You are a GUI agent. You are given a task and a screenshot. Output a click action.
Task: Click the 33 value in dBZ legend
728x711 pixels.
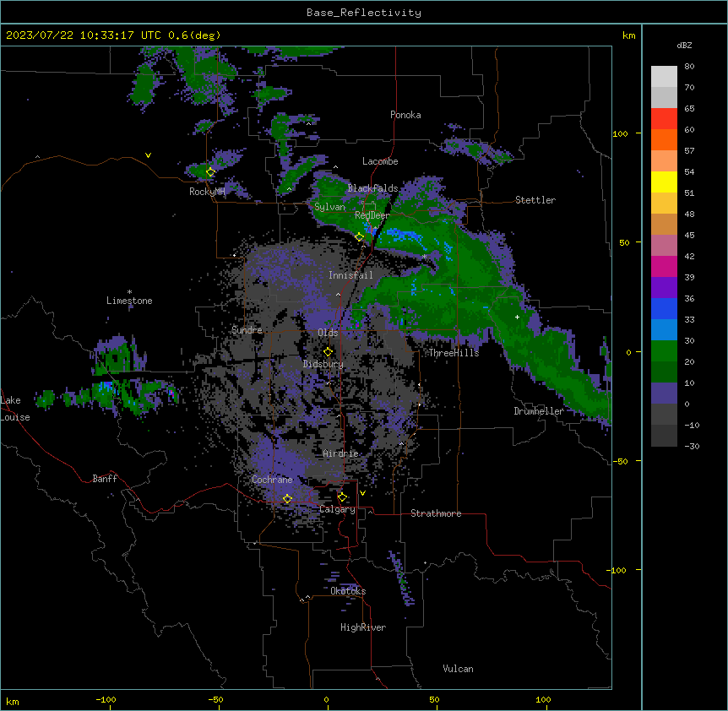coord(689,320)
